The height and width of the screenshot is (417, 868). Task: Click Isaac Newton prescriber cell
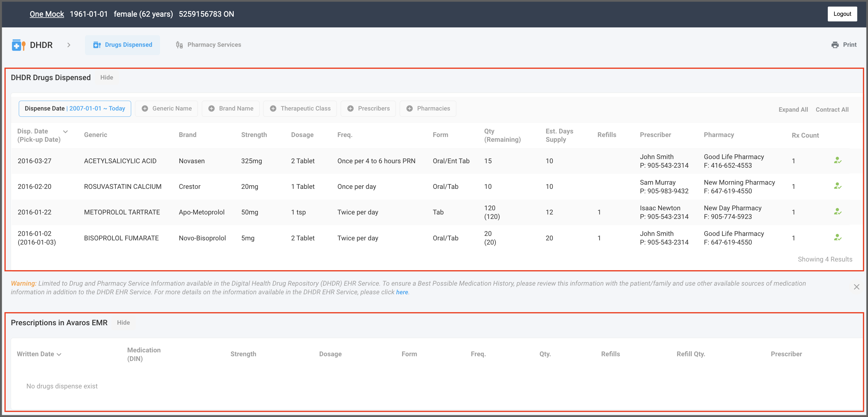pyautogui.click(x=664, y=212)
